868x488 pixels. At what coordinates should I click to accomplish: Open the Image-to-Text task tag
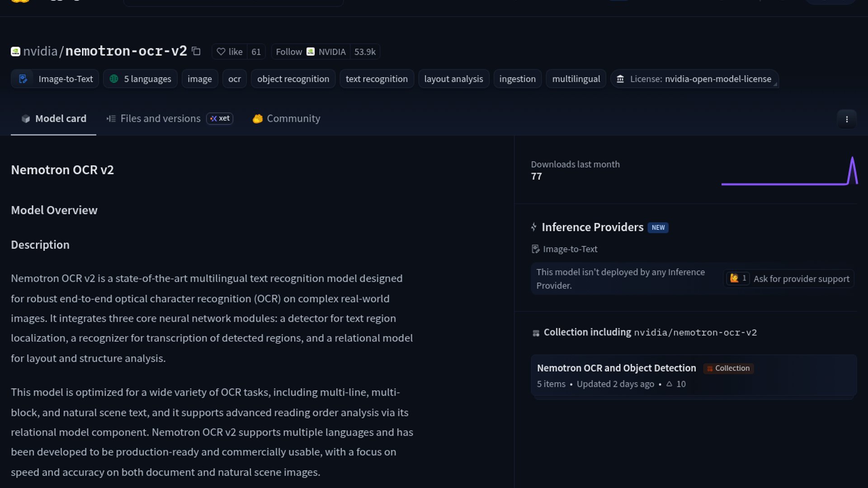pos(55,79)
